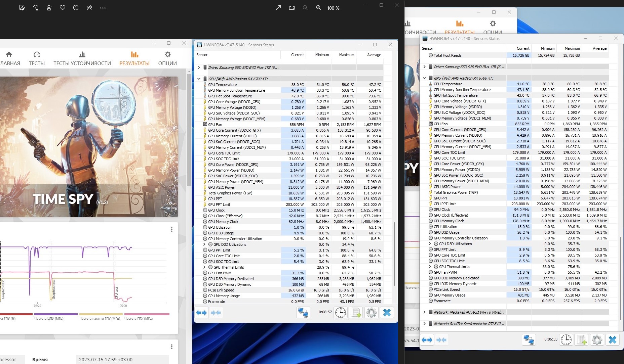The width and height of the screenshot is (624, 364).
Task: Select the РЕЗУЛЬТАТЫ tab beside ТЕСТЫ УСТОЙЧИВОСТИ
Action: pos(134,58)
